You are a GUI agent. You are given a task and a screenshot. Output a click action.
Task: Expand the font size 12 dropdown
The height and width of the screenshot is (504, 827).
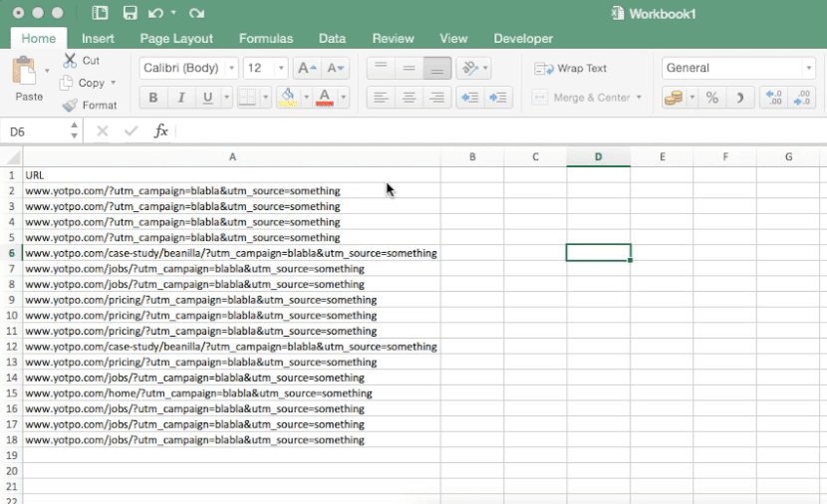pyautogui.click(x=281, y=69)
